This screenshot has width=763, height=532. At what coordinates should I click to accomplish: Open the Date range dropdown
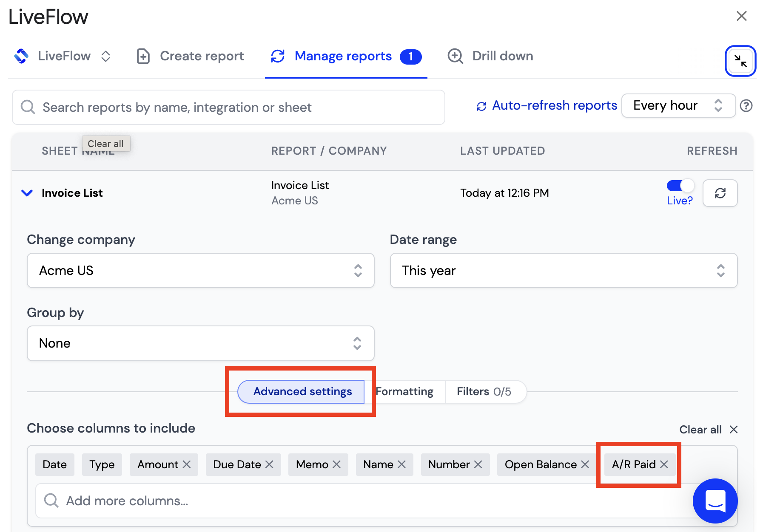564,271
